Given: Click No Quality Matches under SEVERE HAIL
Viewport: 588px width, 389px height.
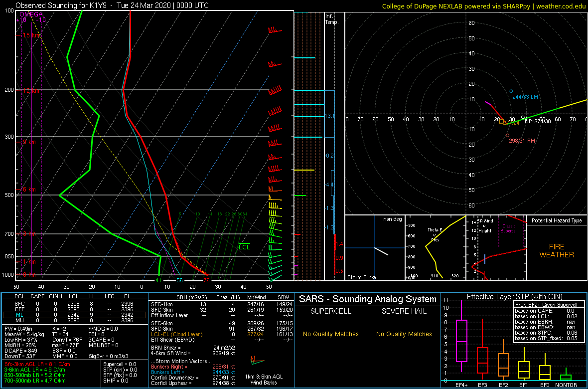Looking at the screenshot, I should click(x=404, y=334).
